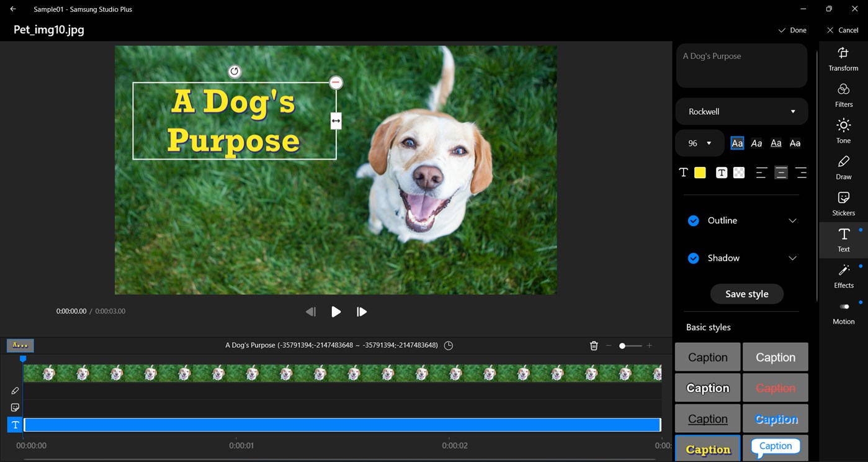Toggle the italic Aa text style

[756, 143]
